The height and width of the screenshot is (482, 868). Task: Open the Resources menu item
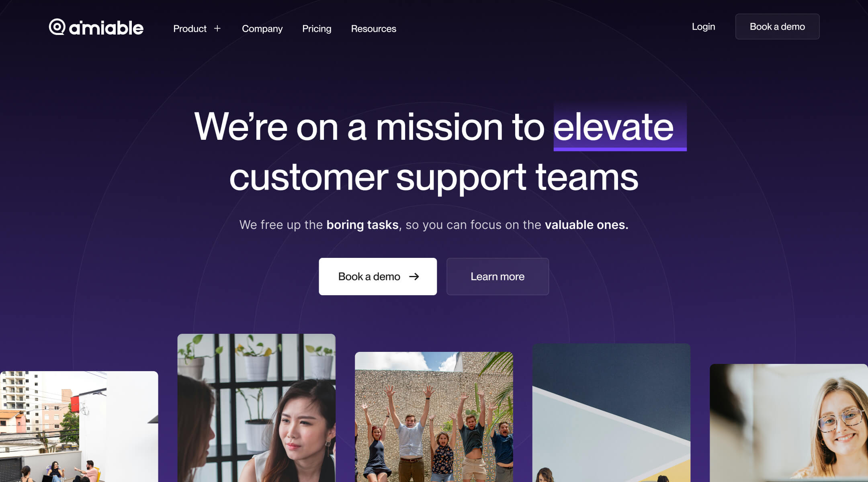373,29
